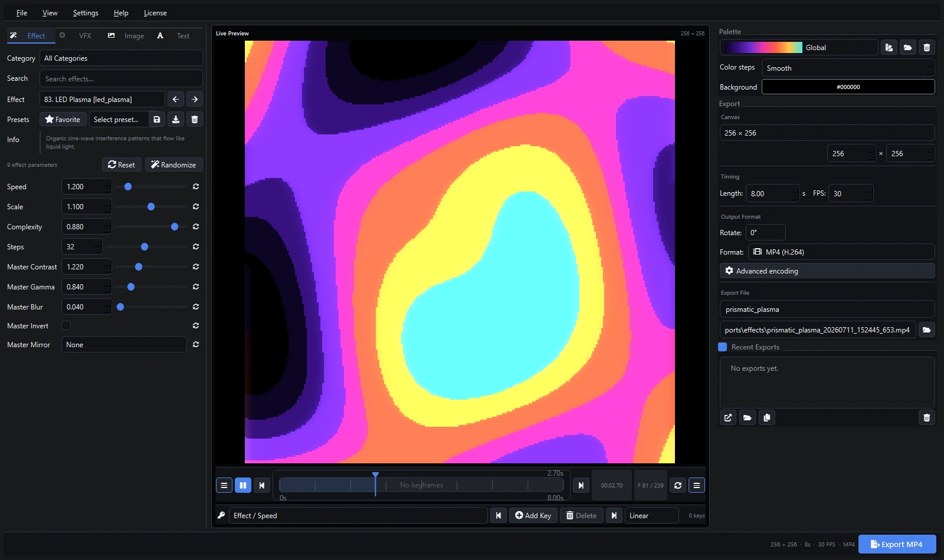Clear recent exports trash icon
The height and width of the screenshot is (560, 944).
click(927, 417)
